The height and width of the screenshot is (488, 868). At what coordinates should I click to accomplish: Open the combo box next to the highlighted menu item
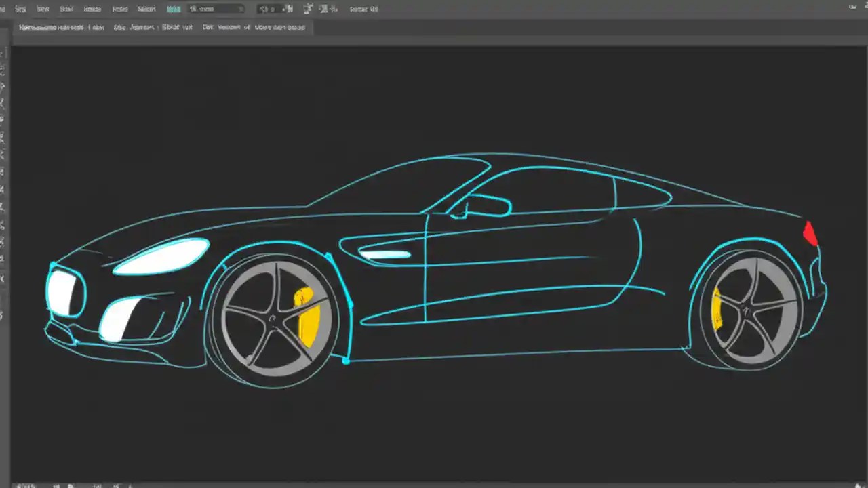(216, 9)
